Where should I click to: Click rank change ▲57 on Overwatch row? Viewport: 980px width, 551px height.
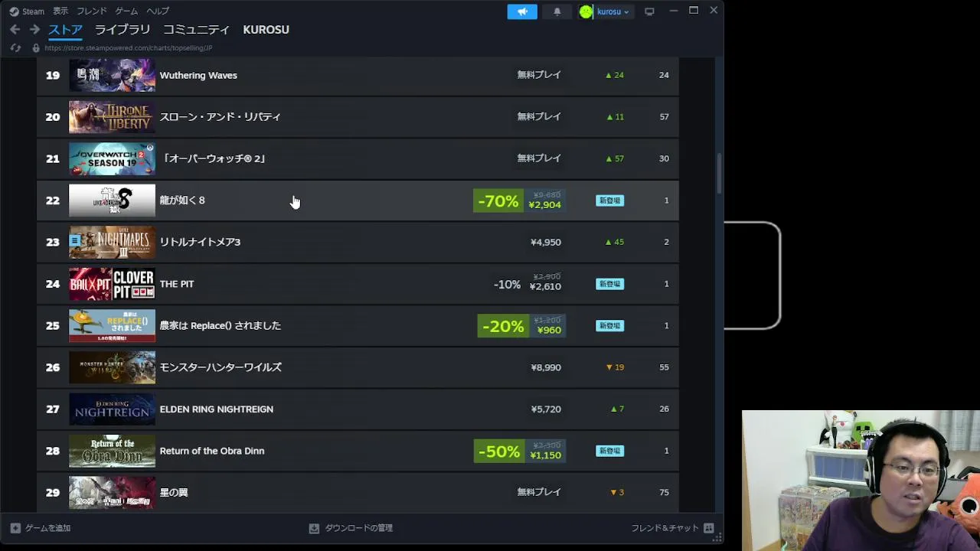[615, 158]
